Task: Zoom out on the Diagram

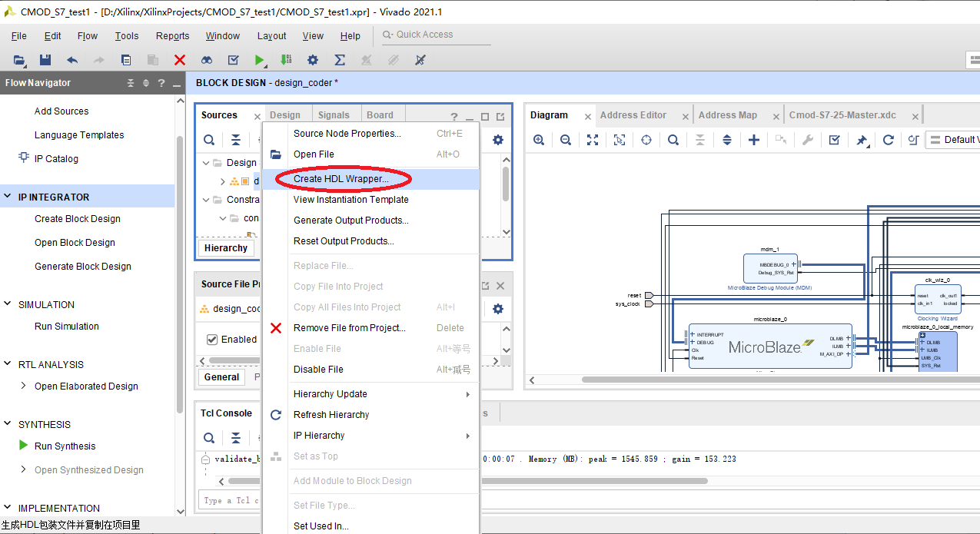Action: [x=566, y=140]
